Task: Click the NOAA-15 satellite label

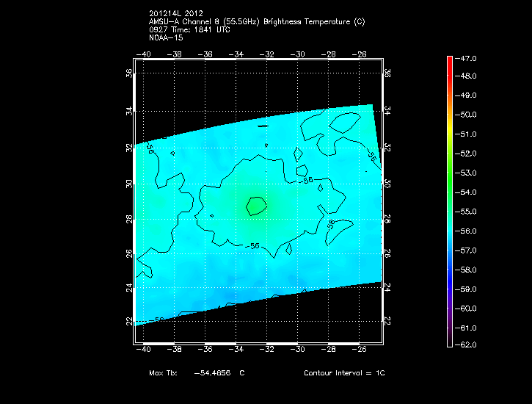Action: [165, 37]
